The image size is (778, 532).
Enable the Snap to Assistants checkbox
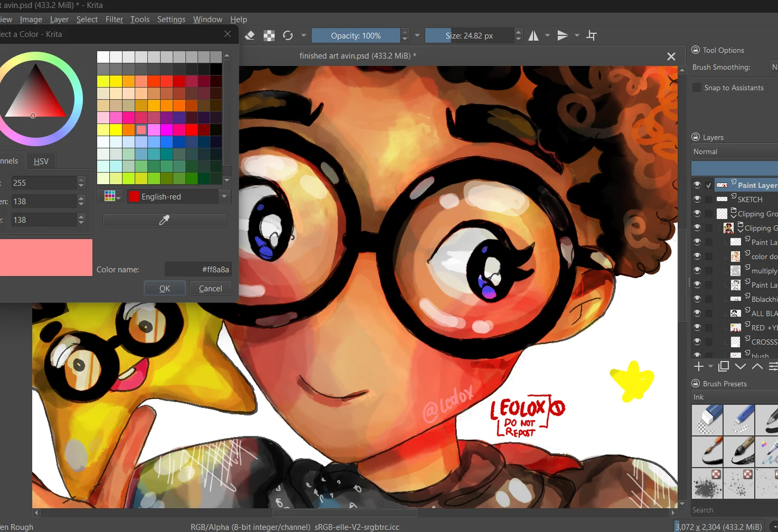pos(697,88)
